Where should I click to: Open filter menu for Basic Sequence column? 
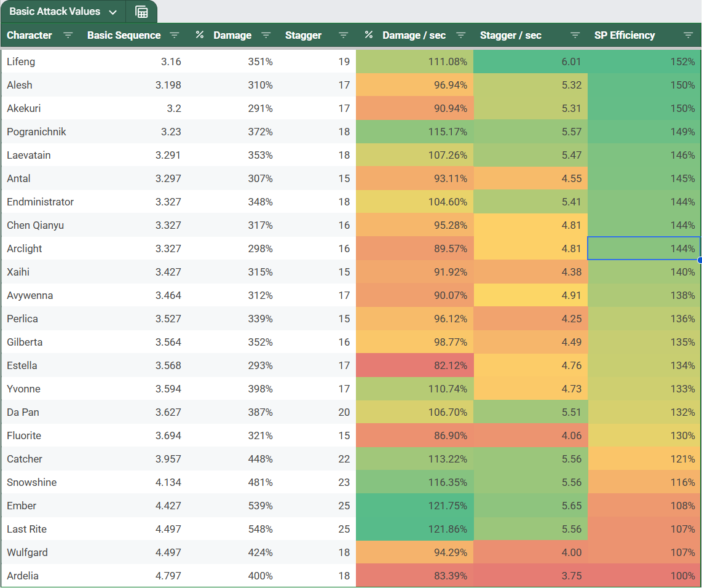tap(175, 36)
